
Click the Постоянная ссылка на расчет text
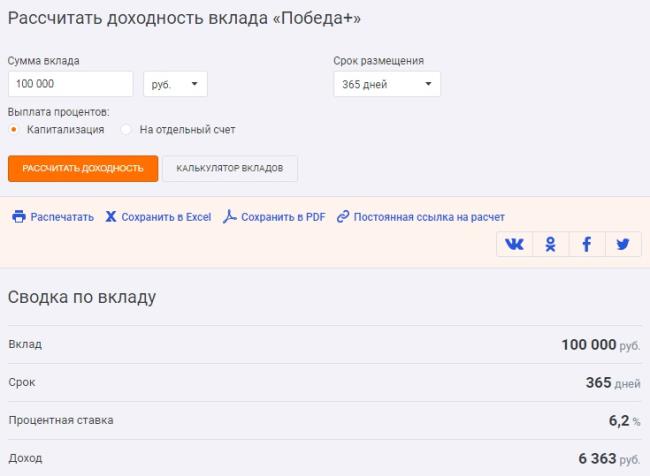(x=429, y=216)
